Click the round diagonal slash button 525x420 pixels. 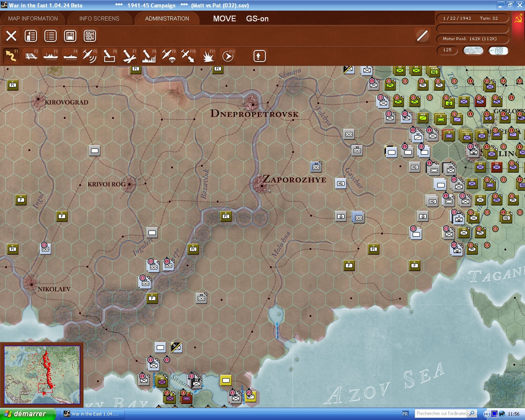coord(422,36)
